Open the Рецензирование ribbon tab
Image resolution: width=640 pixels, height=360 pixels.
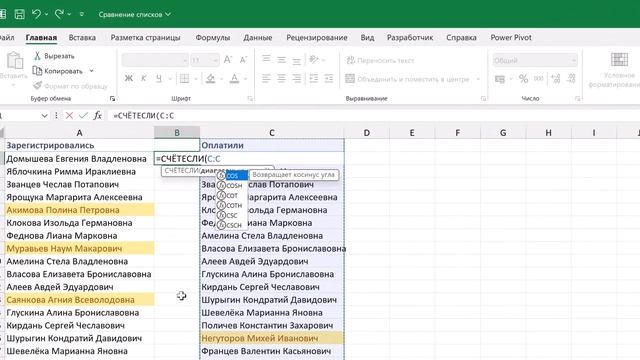pos(317,38)
